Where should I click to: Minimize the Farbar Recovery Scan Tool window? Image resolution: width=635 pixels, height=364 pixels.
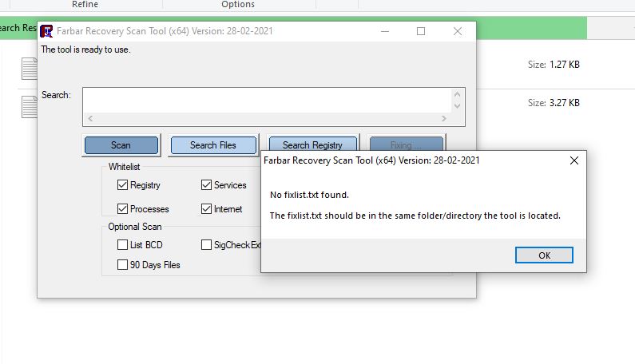click(385, 31)
